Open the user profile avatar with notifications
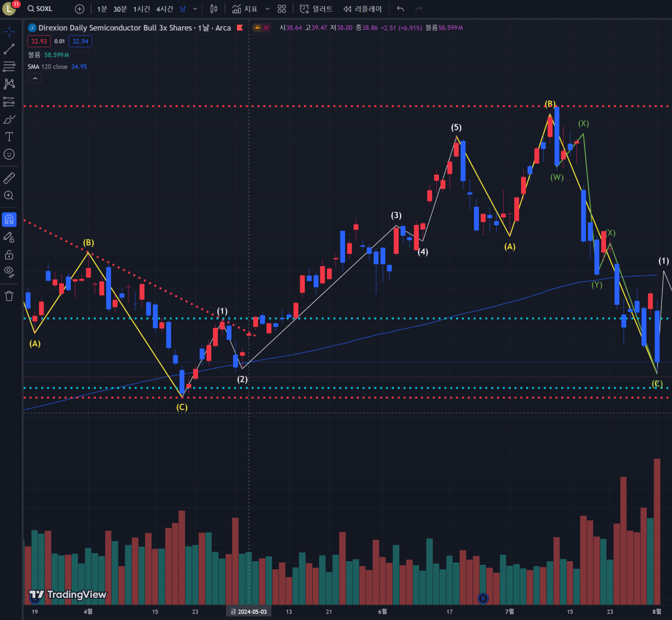Image resolution: width=672 pixels, height=620 pixels. (10, 8)
